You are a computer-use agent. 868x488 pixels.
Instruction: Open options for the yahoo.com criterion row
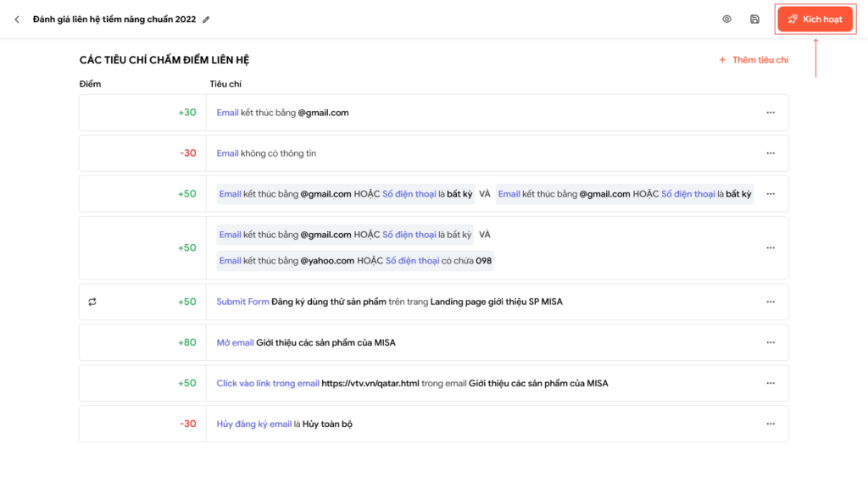tap(771, 248)
